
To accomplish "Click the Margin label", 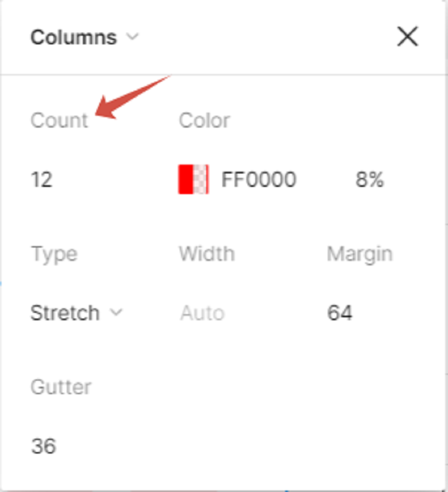I will (360, 254).
